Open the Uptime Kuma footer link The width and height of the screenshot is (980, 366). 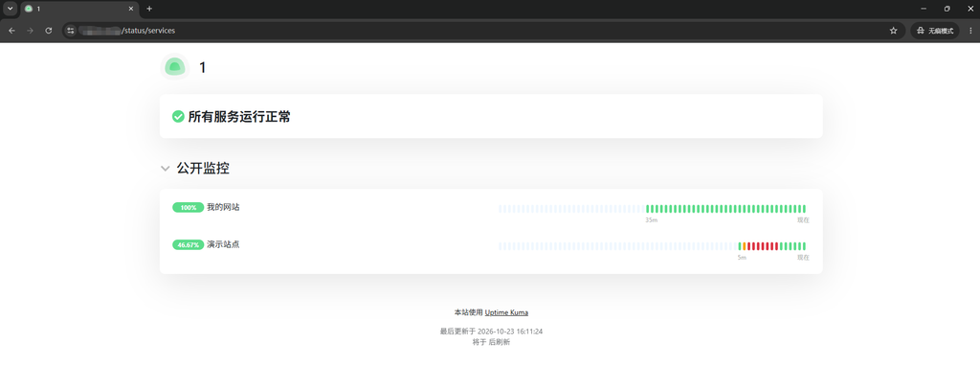pos(506,312)
